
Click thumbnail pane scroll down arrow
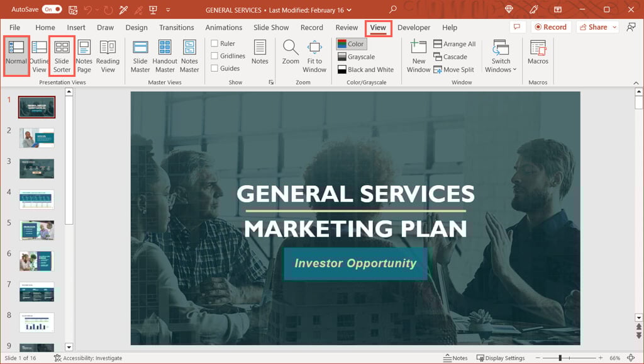(x=69, y=347)
